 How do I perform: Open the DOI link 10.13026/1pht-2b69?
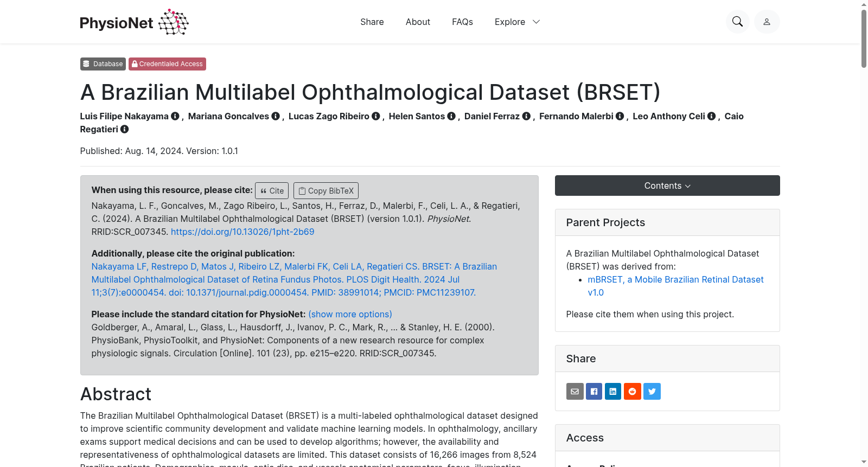(x=242, y=232)
